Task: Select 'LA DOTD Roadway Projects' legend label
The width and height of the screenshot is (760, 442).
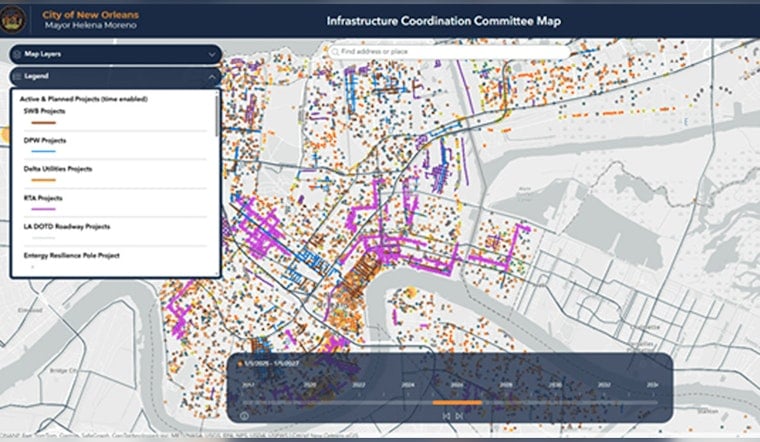Action: pyautogui.click(x=67, y=226)
